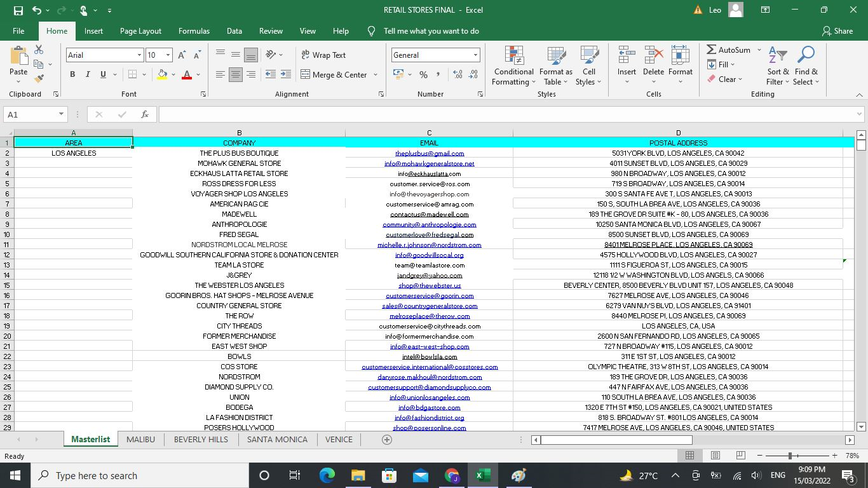Image resolution: width=868 pixels, height=488 pixels.
Task: Toggle Wrap Text for the cell
Action: tap(323, 55)
